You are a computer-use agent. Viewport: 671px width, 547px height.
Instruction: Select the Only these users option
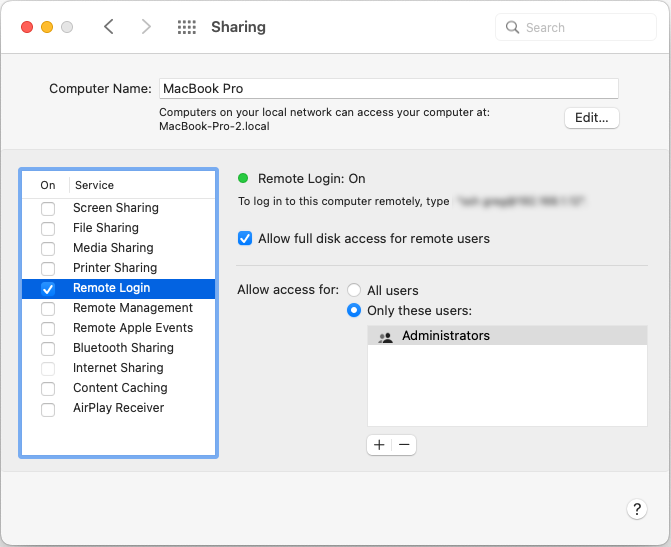[x=354, y=310]
